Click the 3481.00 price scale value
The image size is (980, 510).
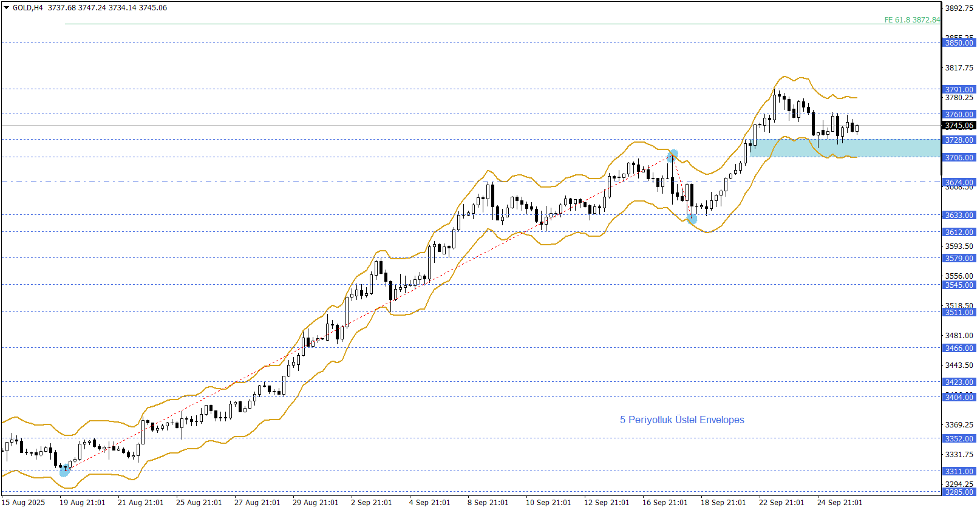point(959,335)
